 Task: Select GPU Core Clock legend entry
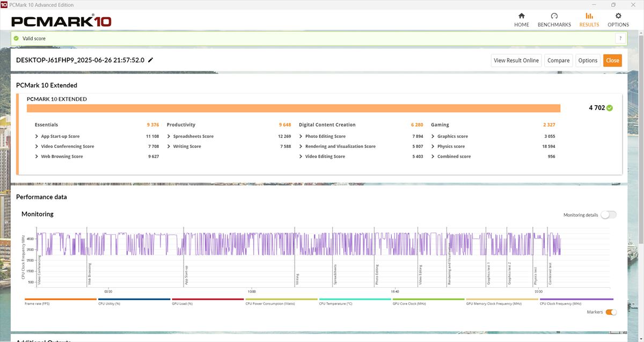[x=428, y=301]
